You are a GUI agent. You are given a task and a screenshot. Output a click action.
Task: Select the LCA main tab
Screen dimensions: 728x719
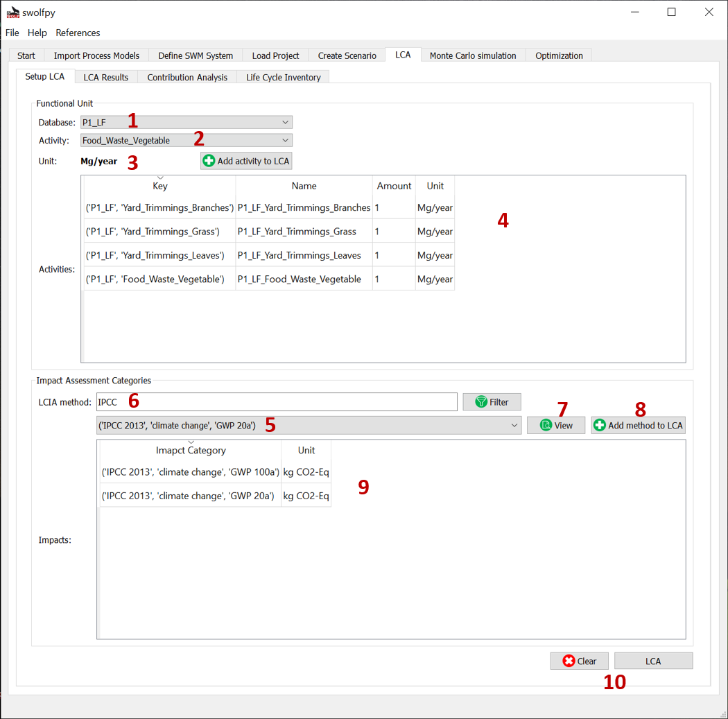[x=403, y=55]
